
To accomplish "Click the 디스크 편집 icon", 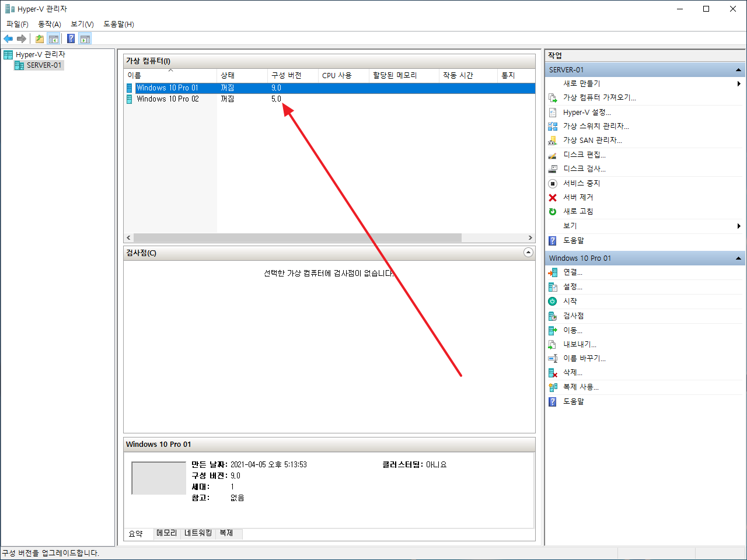I will (553, 155).
